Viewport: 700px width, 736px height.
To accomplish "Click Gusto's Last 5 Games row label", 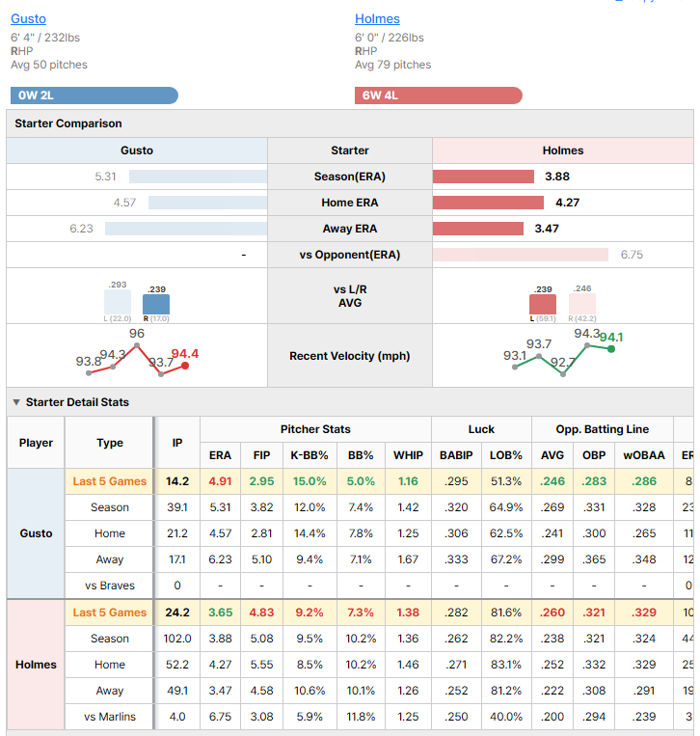I will click(109, 481).
